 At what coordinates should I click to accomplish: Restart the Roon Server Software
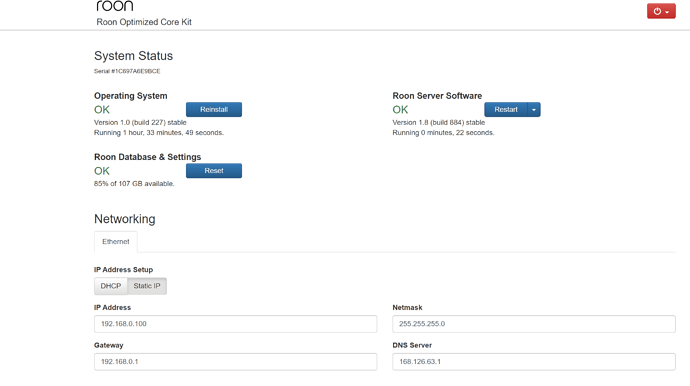point(506,110)
